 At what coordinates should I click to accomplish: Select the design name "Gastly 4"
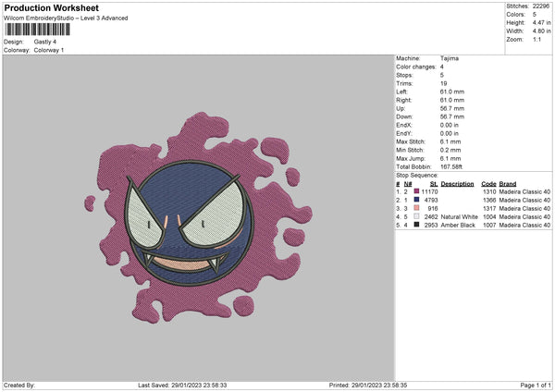(x=45, y=42)
